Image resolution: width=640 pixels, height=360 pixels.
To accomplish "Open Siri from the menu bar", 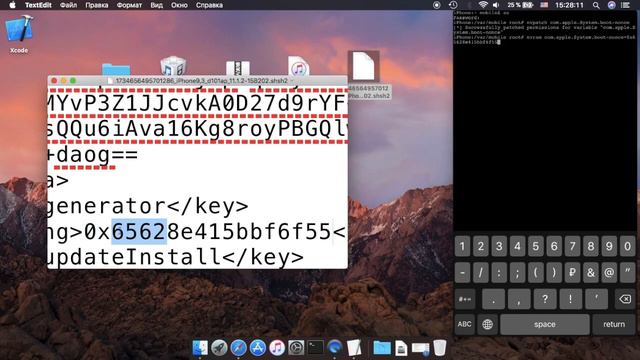I will click(611, 5).
